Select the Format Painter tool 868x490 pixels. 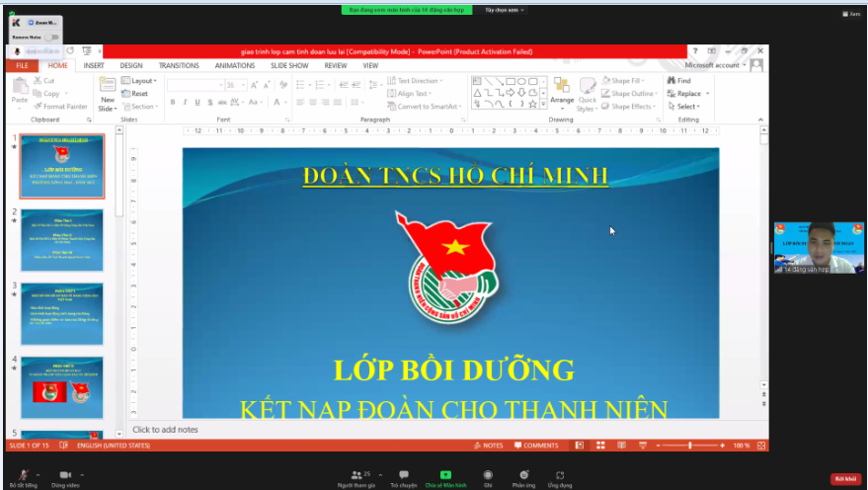(x=60, y=107)
